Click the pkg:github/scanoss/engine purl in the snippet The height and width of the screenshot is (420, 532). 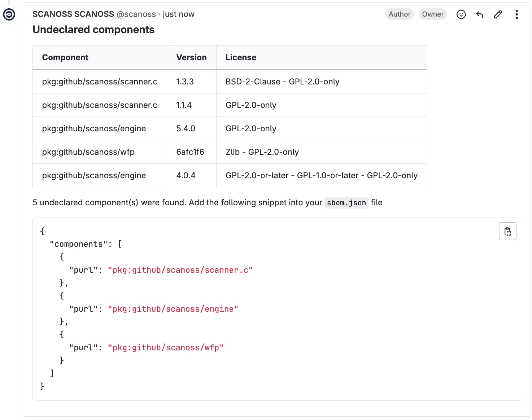coord(173,309)
